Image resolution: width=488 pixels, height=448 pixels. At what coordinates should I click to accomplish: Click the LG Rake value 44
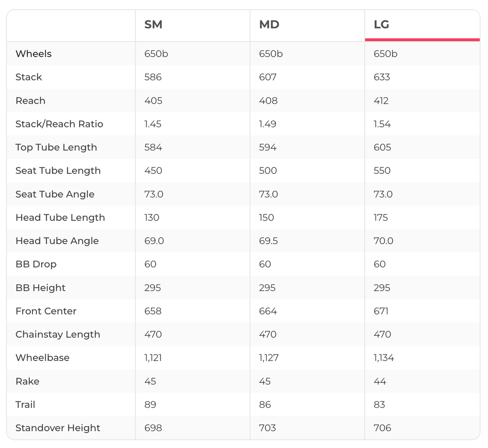coord(380,381)
